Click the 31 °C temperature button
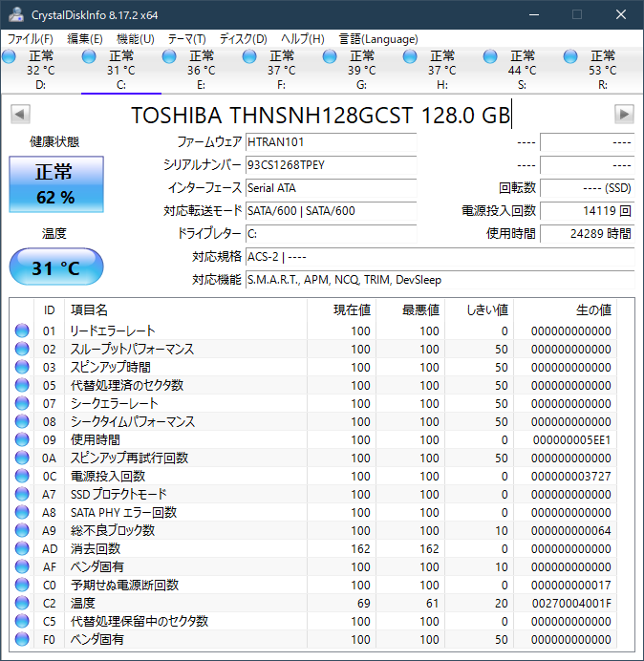644x661 pixels. pos(56,267)
